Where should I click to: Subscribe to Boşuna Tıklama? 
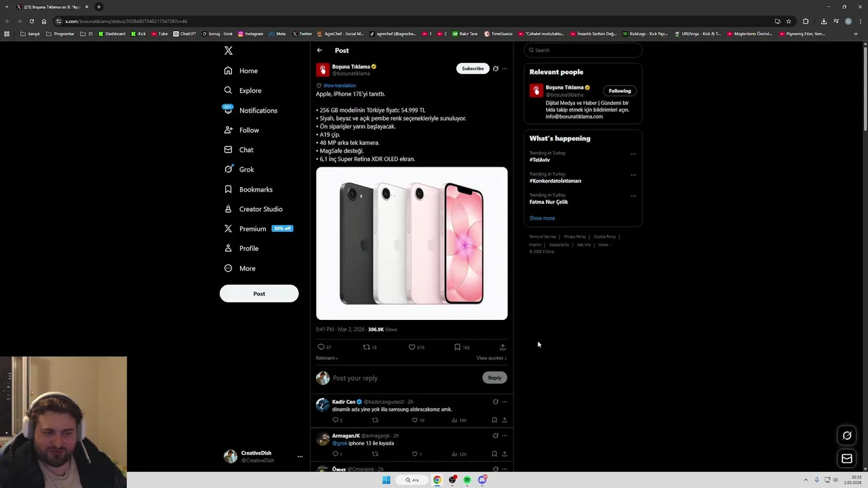[x=473, y=68]
